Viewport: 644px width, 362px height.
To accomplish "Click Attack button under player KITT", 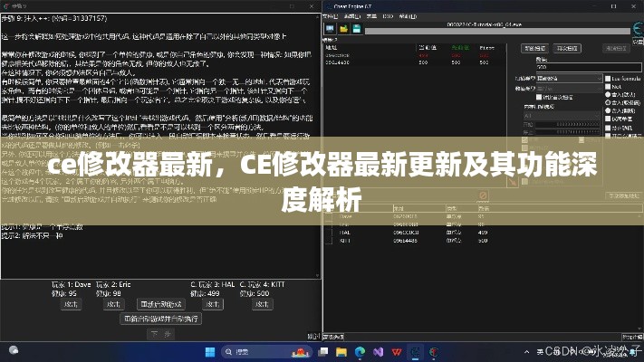I will pyautogui.click(x=262, y=304).
